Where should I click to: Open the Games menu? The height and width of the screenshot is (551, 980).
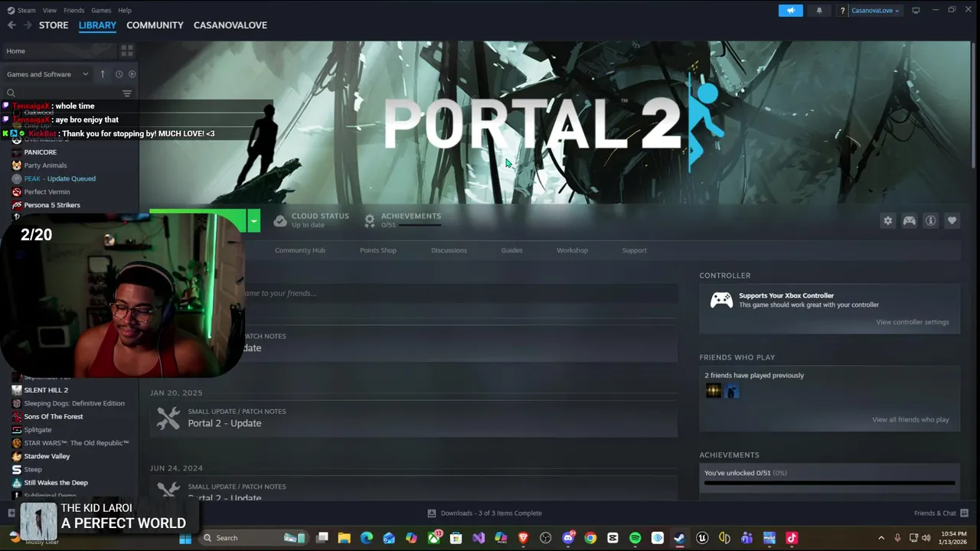(101, 11)
